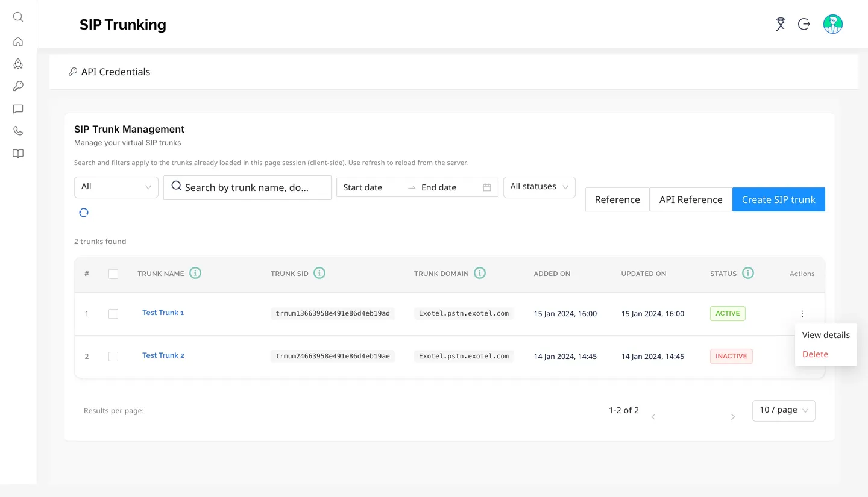This screenshot has height=497, width=868.
Task: Check the box for Test Trunk 1
Action: pyautogui.click(x=113, y=314)
